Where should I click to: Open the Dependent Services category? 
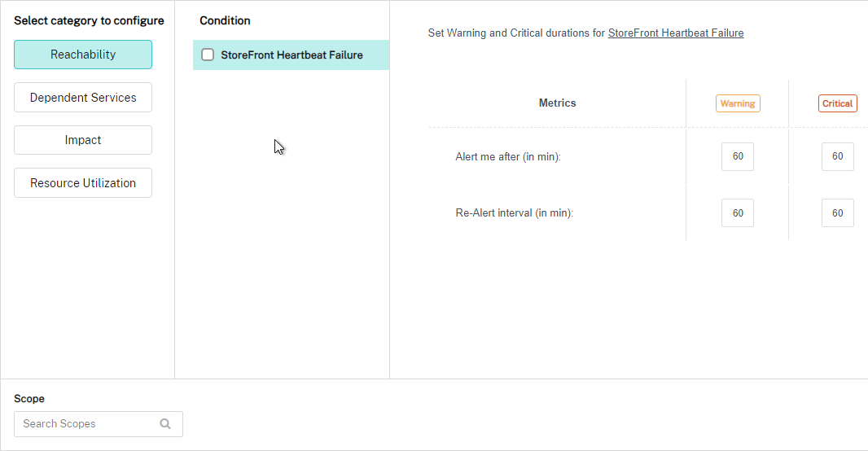(x=83, y=98)
